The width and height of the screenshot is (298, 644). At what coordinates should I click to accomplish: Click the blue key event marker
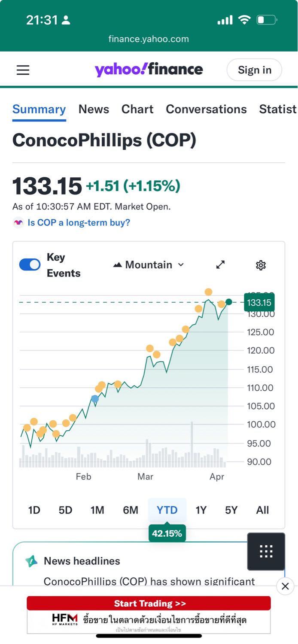point(95,399)
